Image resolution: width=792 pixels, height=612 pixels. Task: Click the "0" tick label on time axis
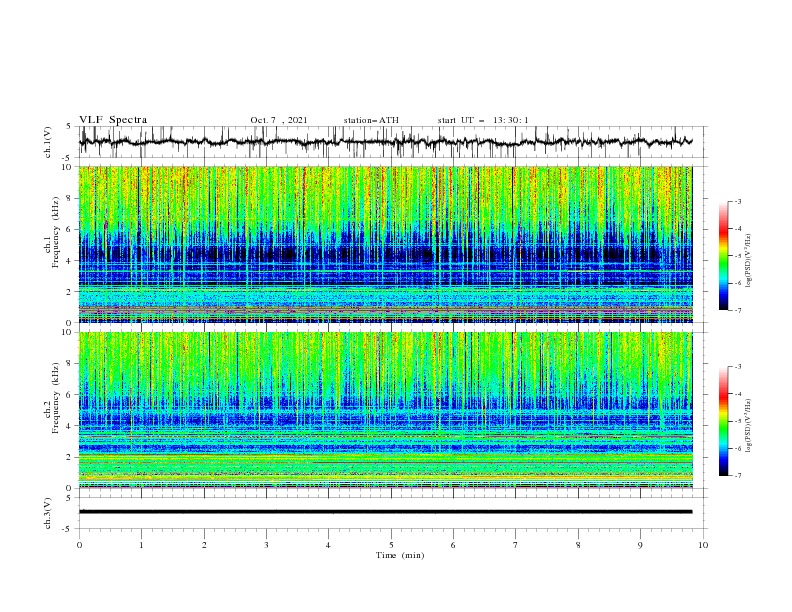[79, 545]
